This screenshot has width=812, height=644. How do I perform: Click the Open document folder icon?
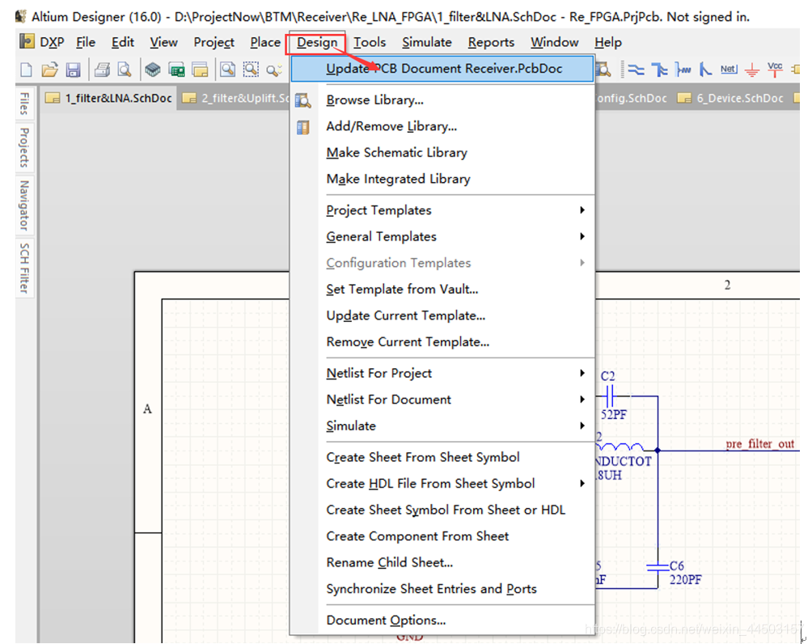pyautogui.click(x=49, y=70)
